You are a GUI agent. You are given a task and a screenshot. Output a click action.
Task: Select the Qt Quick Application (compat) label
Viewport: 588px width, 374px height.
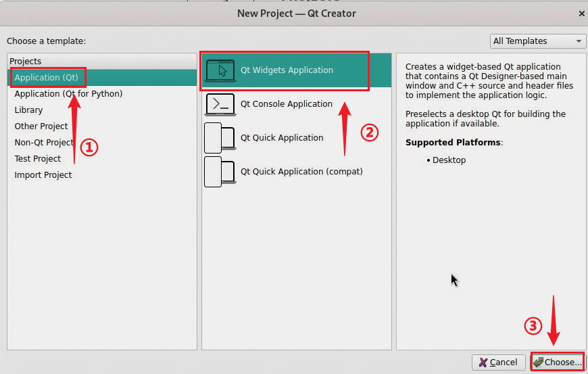pyautogui.click(x=301, y=172)
